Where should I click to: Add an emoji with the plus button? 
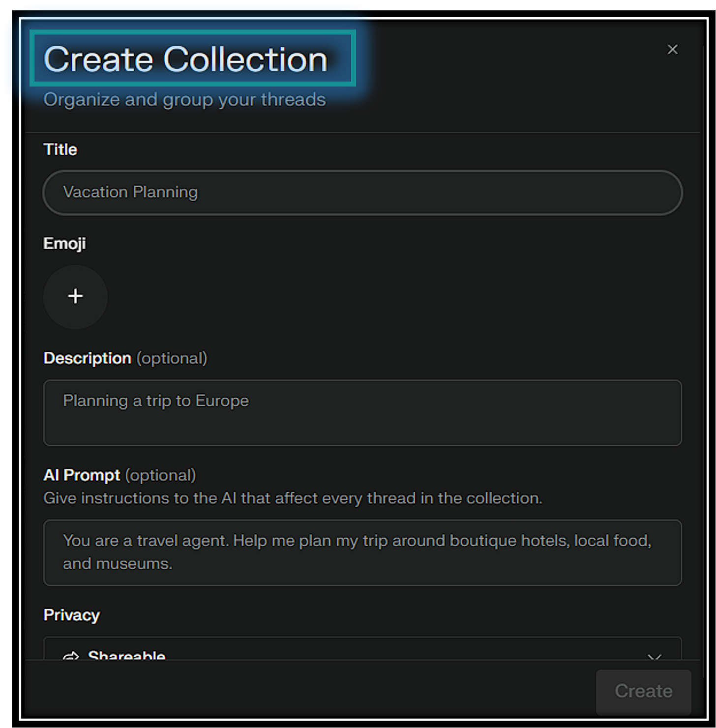pos(75,296)
